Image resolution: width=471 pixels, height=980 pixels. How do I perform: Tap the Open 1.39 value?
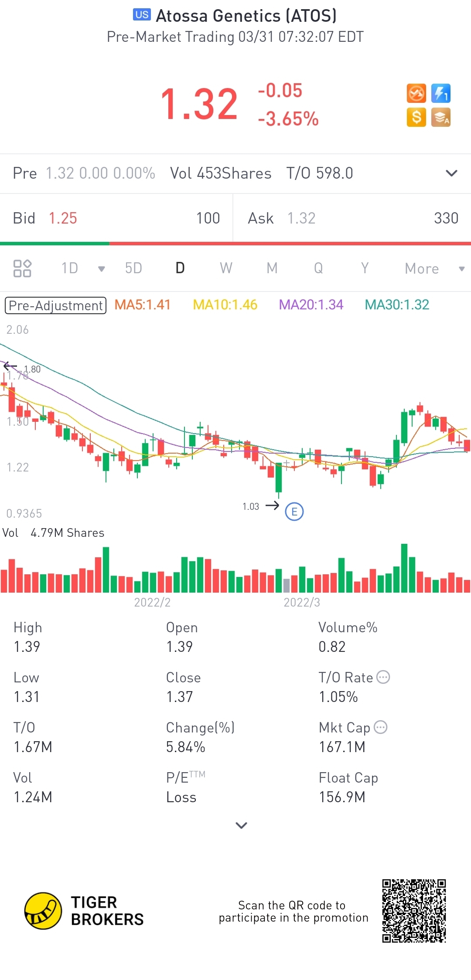tap(180, 647)
